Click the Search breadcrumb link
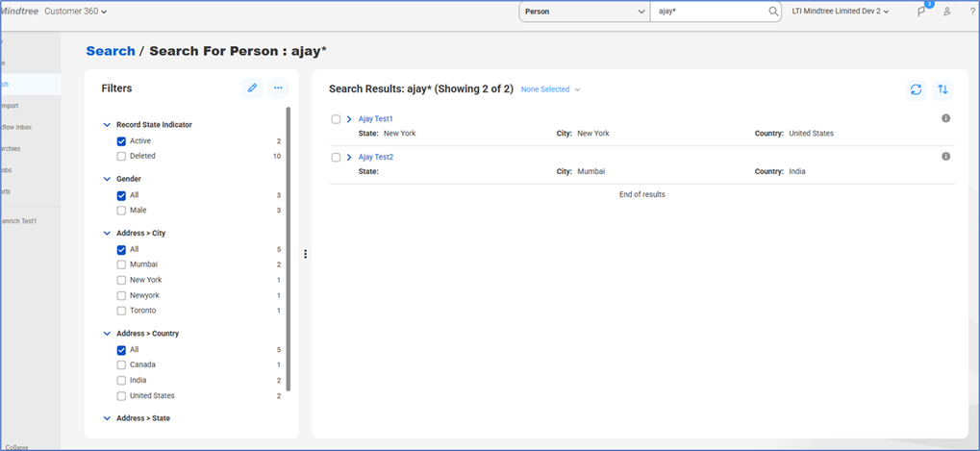The image size is (980, 451). 111,51
